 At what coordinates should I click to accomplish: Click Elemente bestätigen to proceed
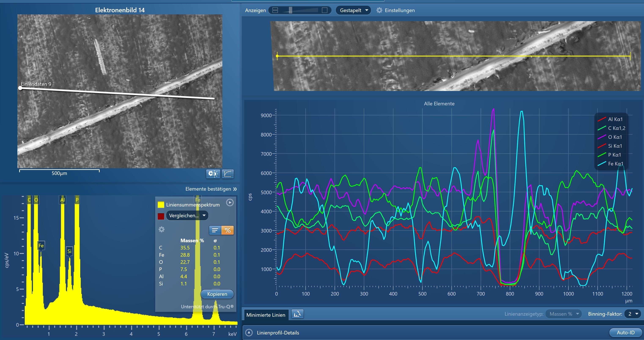tap(211, 189)
